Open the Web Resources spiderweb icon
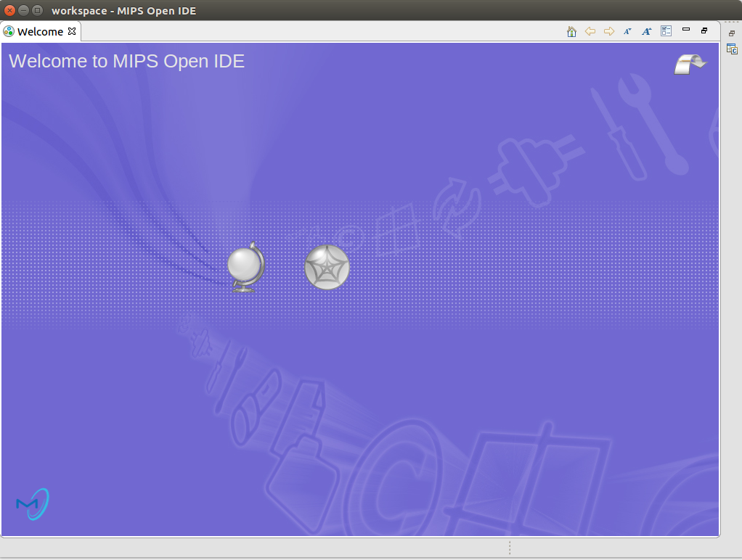Viewport: 742px width, 560px height. tap(327, 267)
